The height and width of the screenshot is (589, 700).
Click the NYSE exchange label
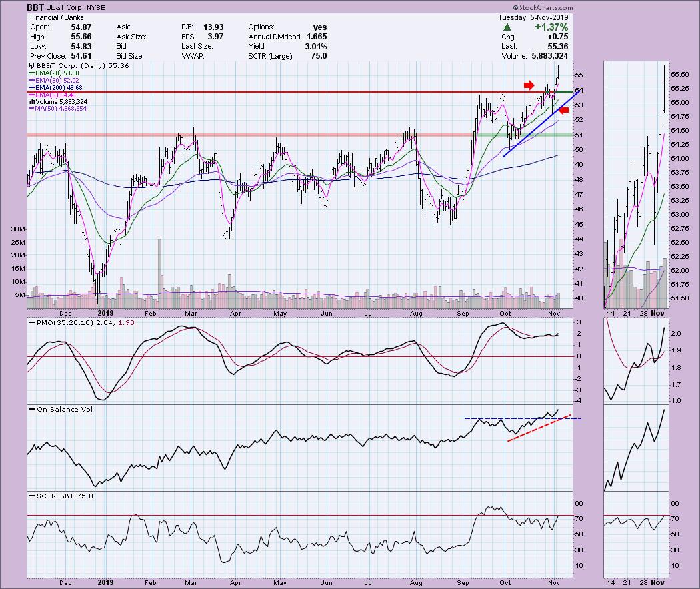point(97,7)
